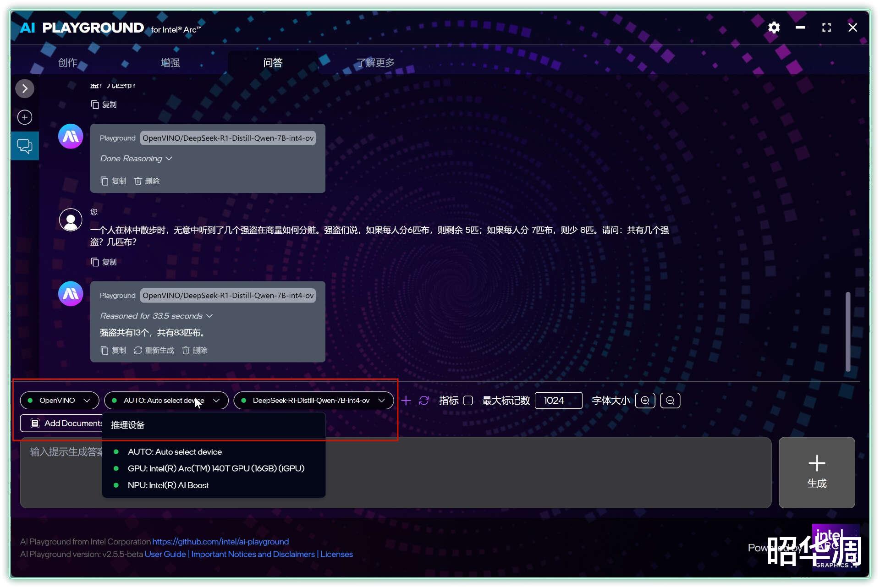Start new conversation with plus circle icon

[x=25, y=117]
